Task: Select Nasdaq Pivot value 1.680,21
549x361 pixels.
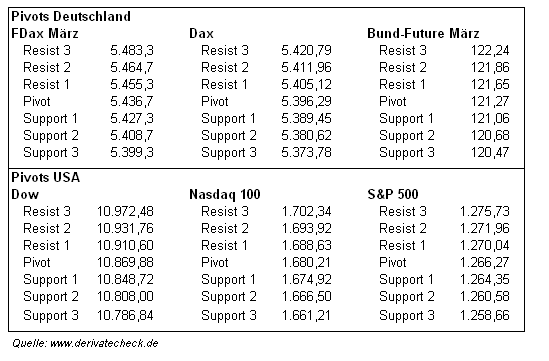Action: click(306, 263)
